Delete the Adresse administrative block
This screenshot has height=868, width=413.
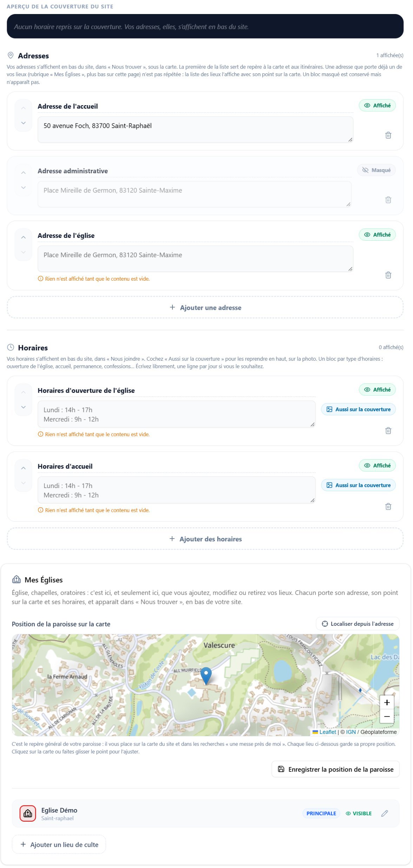pos(389,200)
